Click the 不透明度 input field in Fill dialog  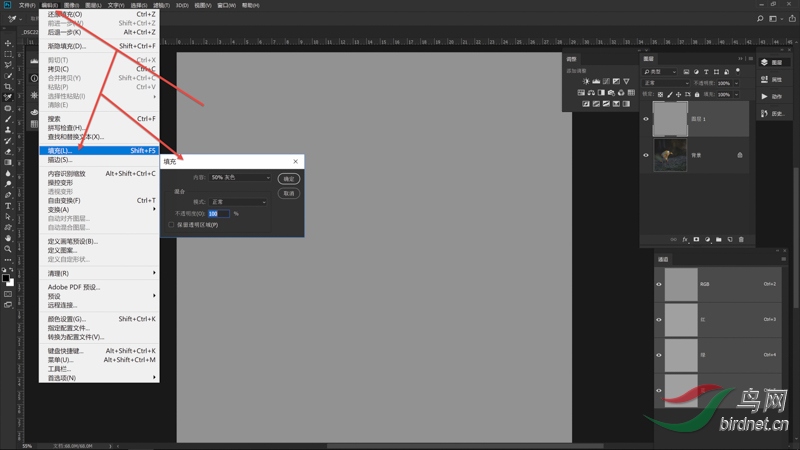[219, 214]
